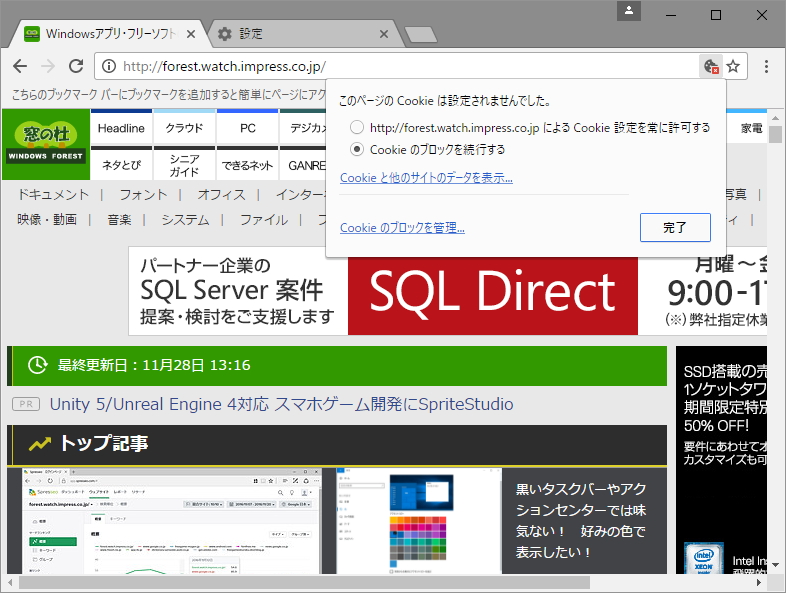Click vertical scrollbar down arrow
This screenshot has height=593, width=786.
tap(775, 565)
